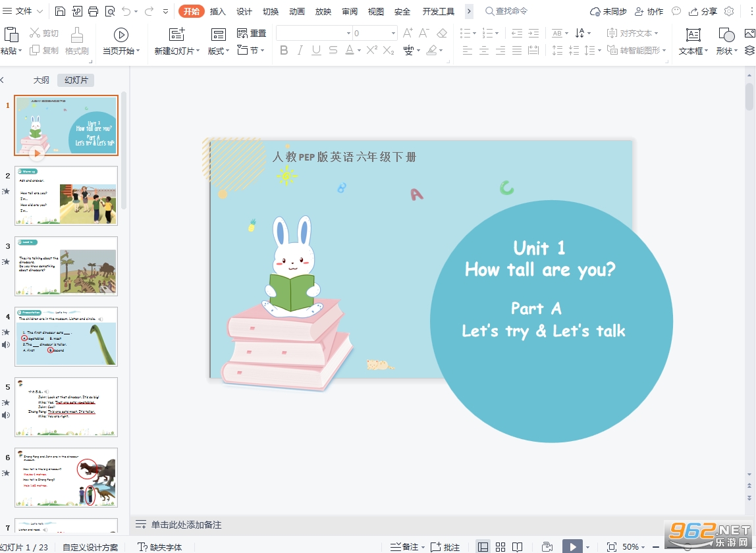Open the Review (审阅) tab

click(350, 11)
